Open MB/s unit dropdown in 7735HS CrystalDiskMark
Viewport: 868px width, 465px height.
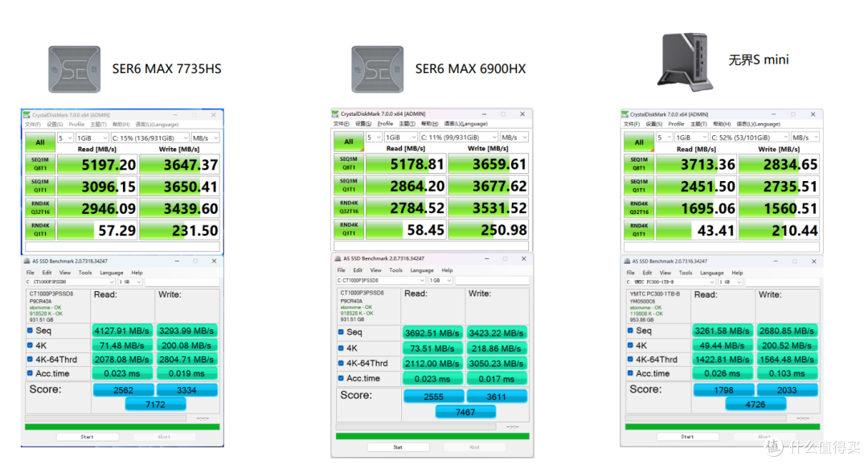click(x=205, y=138)
